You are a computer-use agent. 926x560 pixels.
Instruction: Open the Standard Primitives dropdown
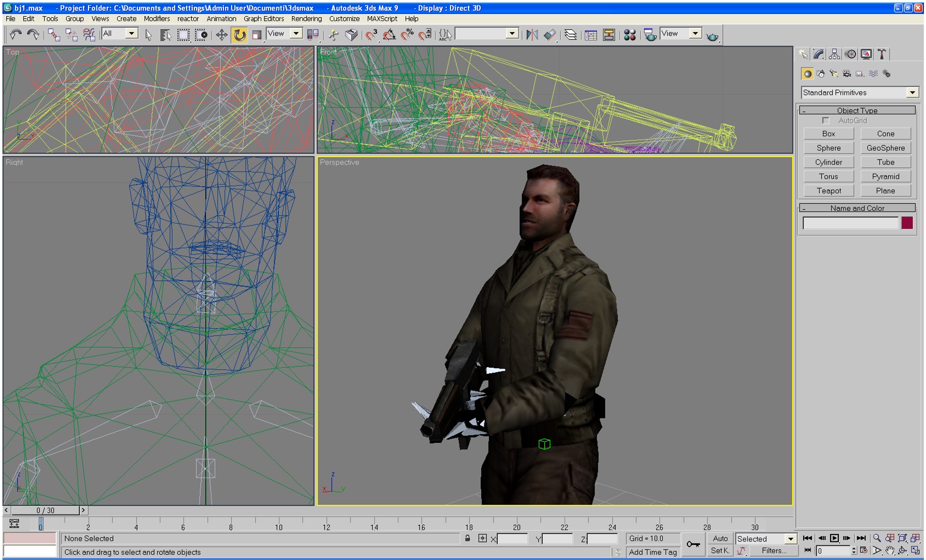click(912, 92)
